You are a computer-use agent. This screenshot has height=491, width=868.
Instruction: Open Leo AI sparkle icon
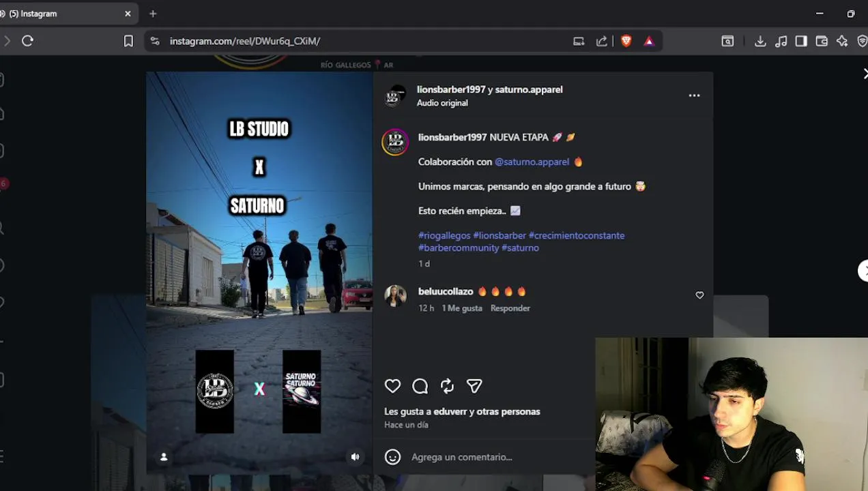tap(842, 41)
